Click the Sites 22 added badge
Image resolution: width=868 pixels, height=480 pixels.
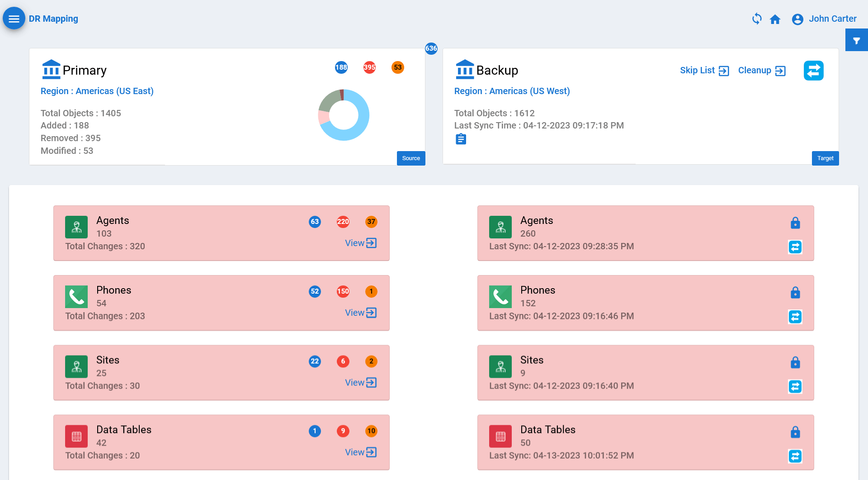tap(315, 361)
